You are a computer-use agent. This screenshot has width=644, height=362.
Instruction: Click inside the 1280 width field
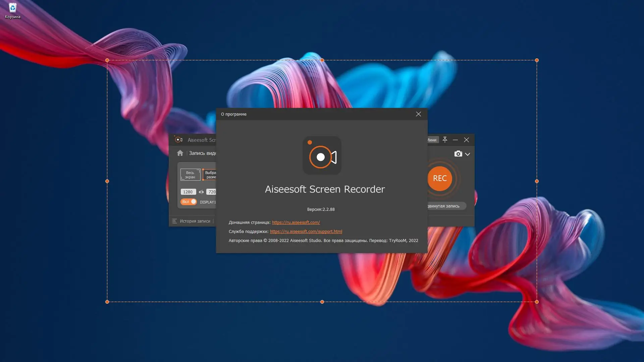click(188, 192)
